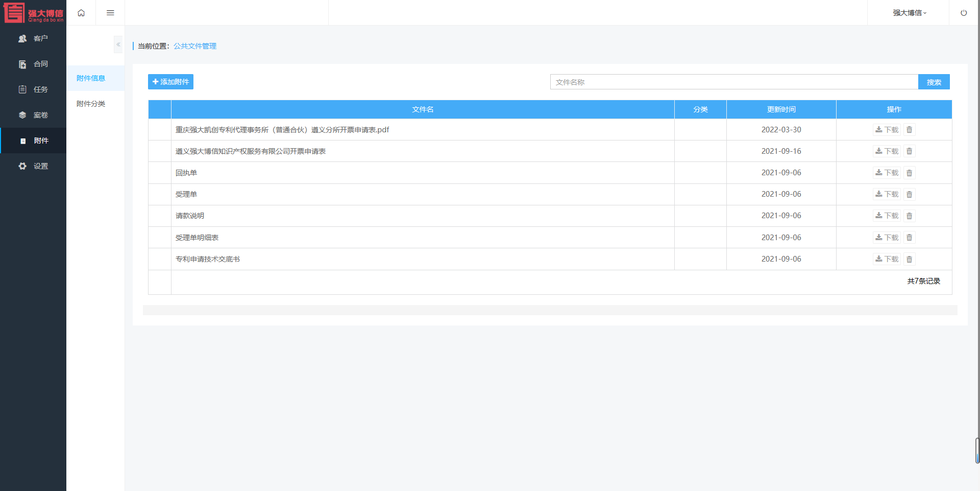Click the date 2021-09-16
Screen dimensions: 980x491
pyautogui.click(x=781, y=151)
